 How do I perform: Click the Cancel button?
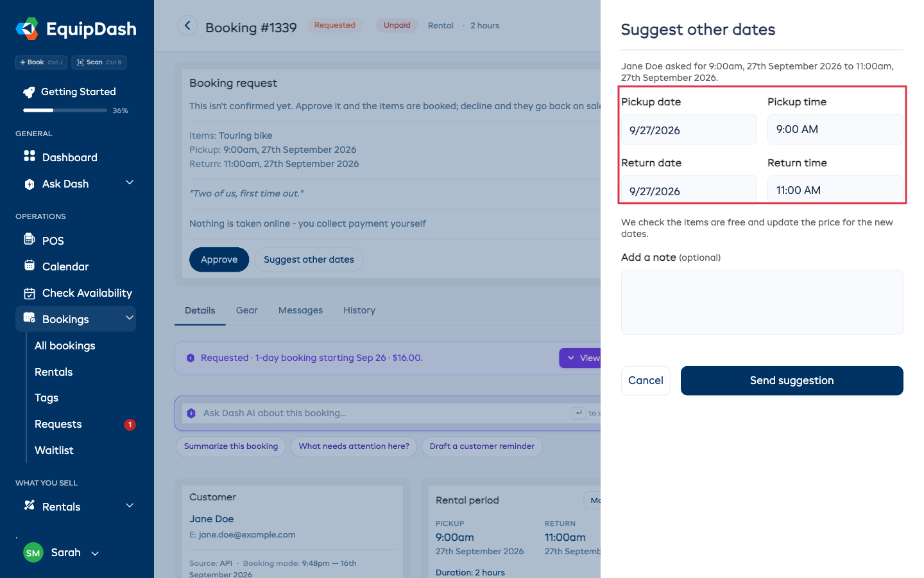point(646,381)
